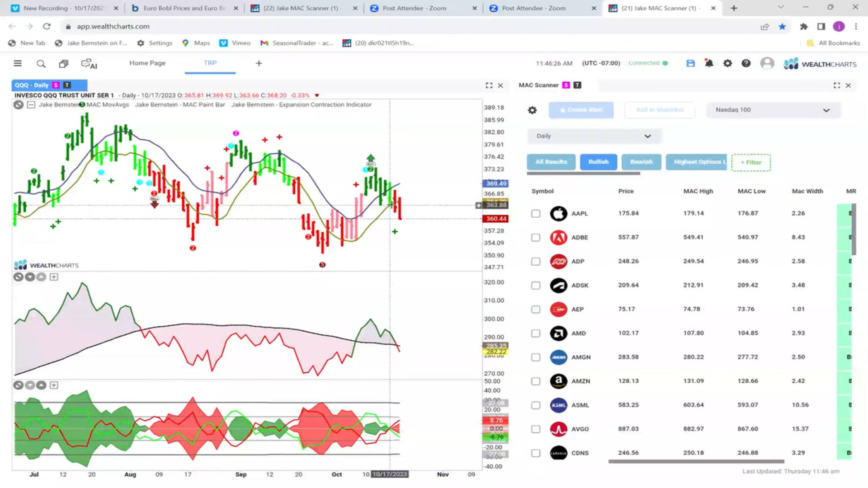Open the symbol search magnifier
Screen dimensions: 868x488
click(x=41, y=64)
